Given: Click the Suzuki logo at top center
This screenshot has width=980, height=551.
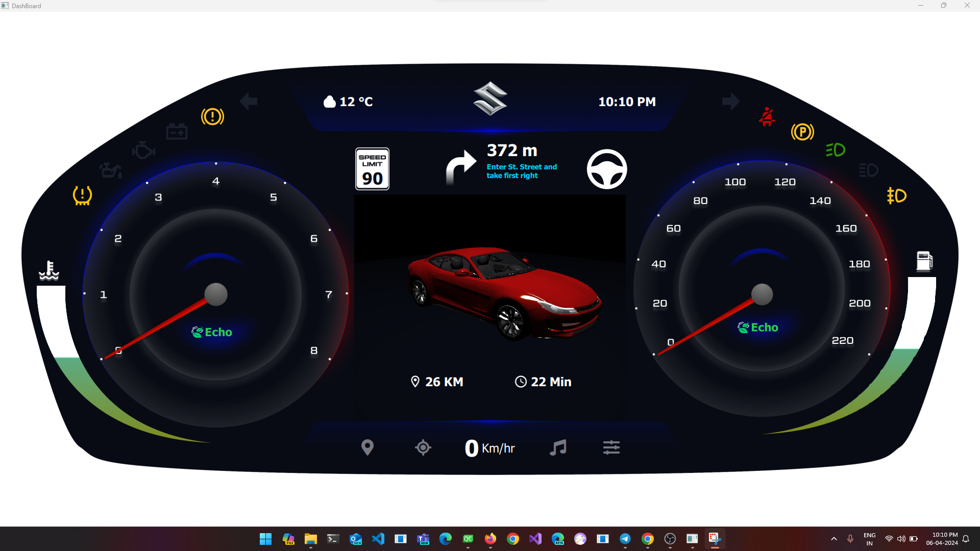Looking at the screenshot, I should coord(491,98).
